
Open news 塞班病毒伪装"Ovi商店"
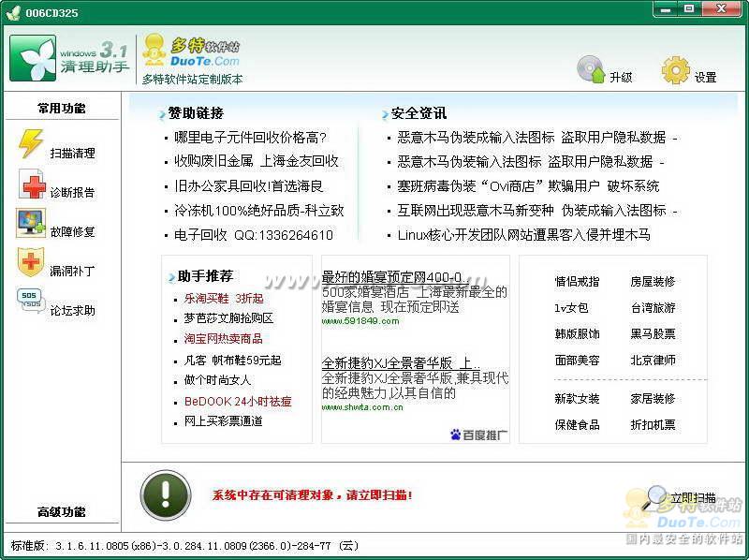(x=528, y=185)
